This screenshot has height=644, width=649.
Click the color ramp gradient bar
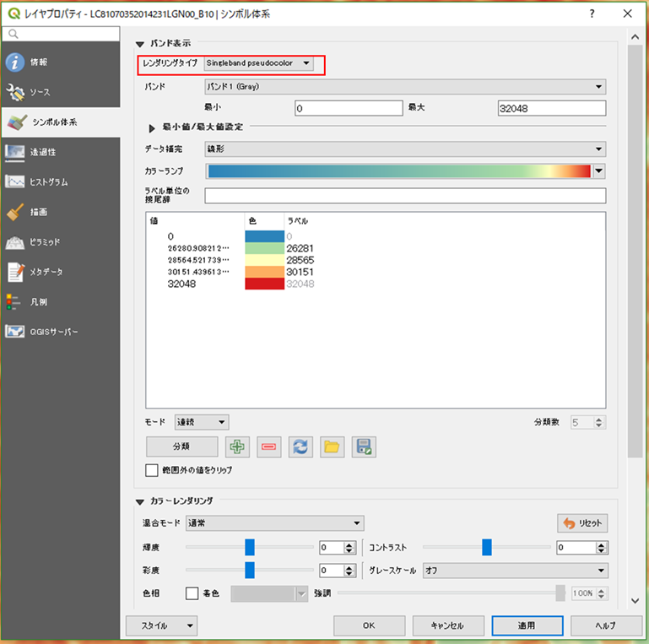point(399,171)
